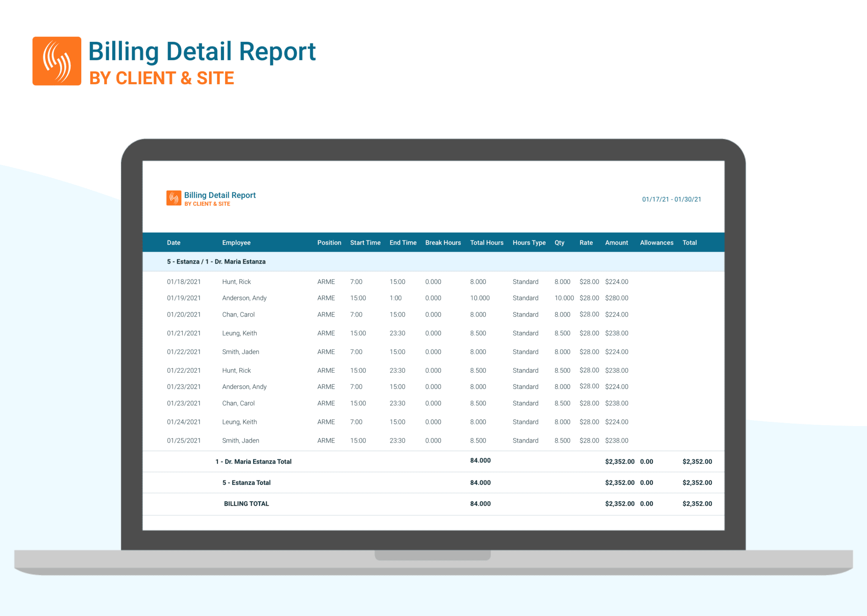
Task: Expand the Estanza Total summary row
Action: pyautogui.click(x=246, y=482)
